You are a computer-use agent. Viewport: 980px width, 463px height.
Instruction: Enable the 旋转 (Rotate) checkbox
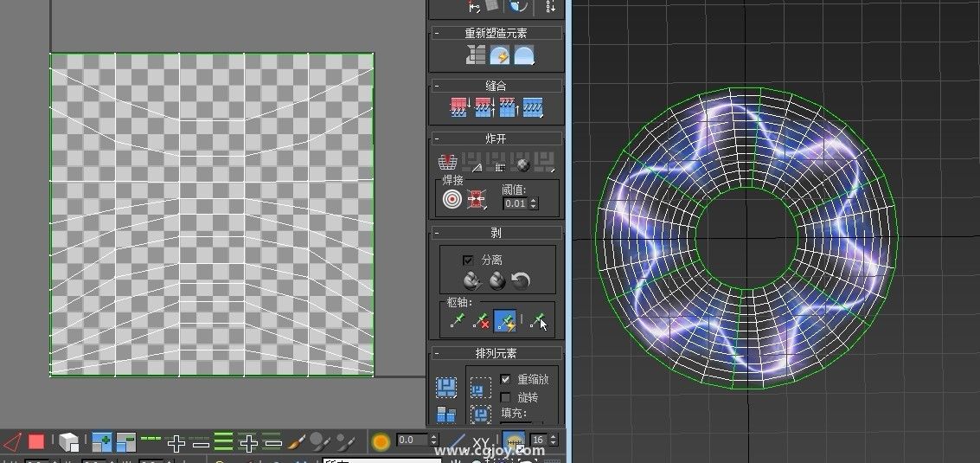tap(506, 397)
